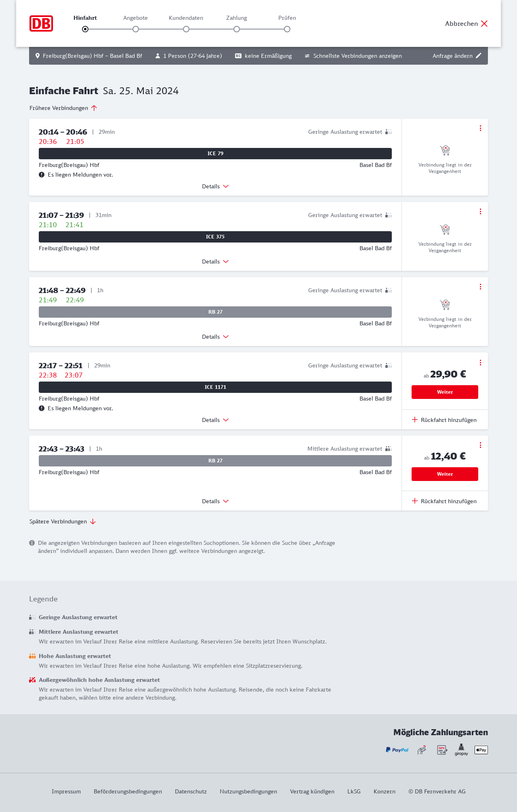The width and height of the screenshot is (517, 812).
Task: Click the Abbrechen cancel X icon
Action: [484, 23]
